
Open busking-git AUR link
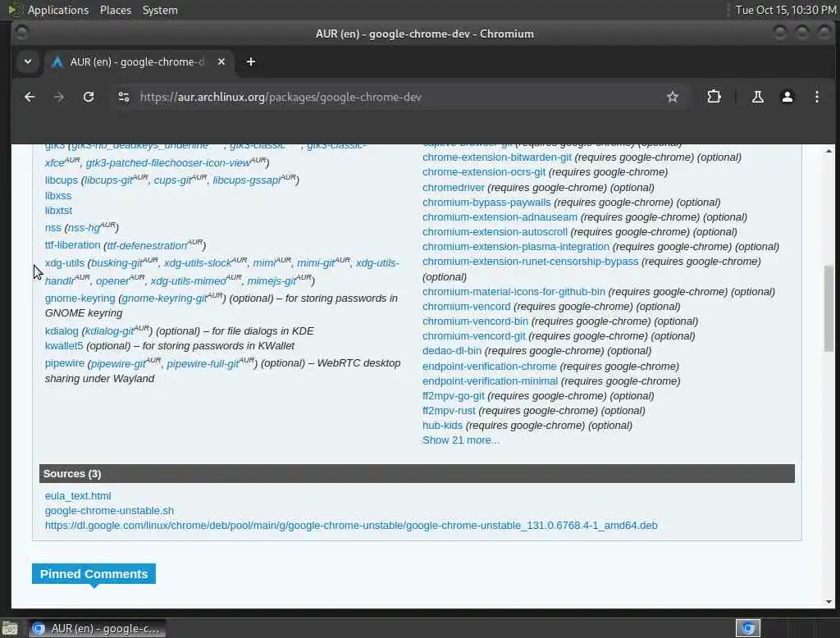tap(116, 263)
